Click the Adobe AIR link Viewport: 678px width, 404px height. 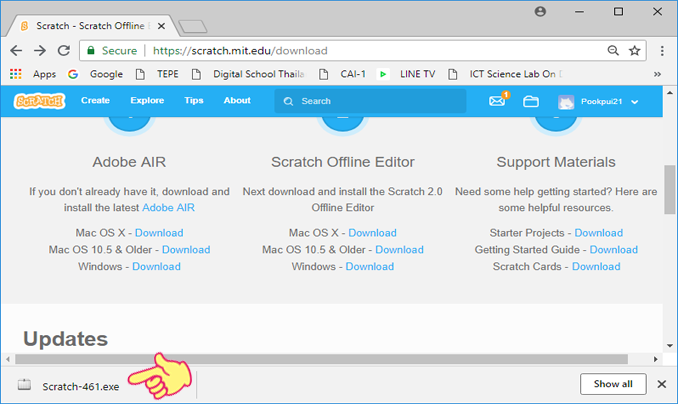click(168, 208)
